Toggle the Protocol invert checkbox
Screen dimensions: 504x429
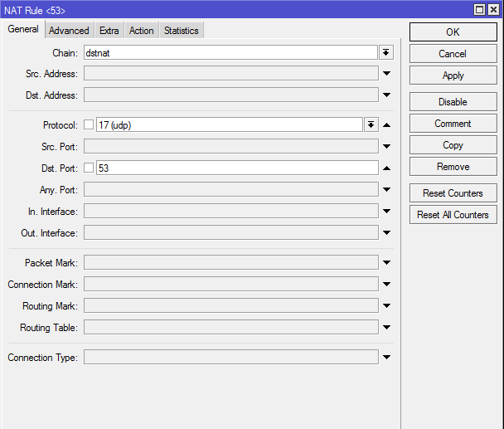click(89, 124)
